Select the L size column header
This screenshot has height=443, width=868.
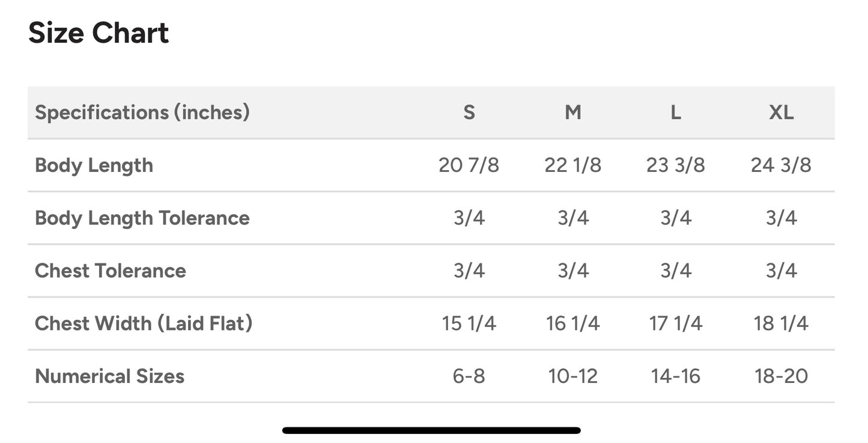[x=676, y=112]
